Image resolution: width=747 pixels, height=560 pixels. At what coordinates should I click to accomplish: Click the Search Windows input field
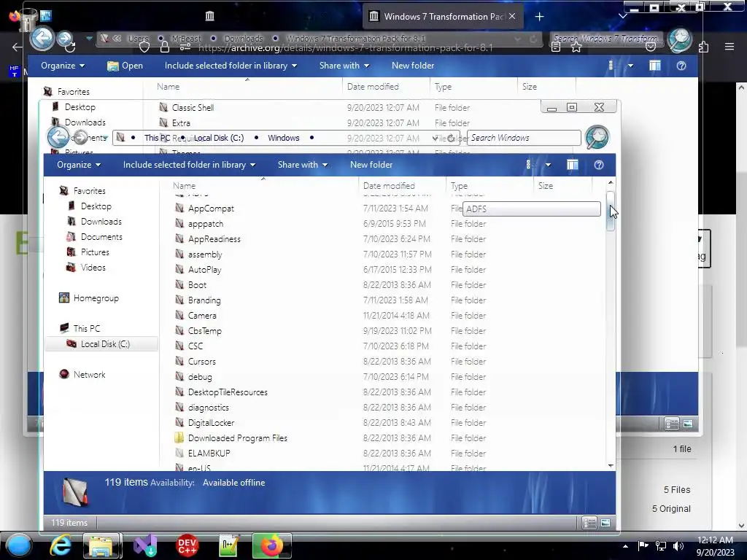pyautogui.click(x=524, y=138)
